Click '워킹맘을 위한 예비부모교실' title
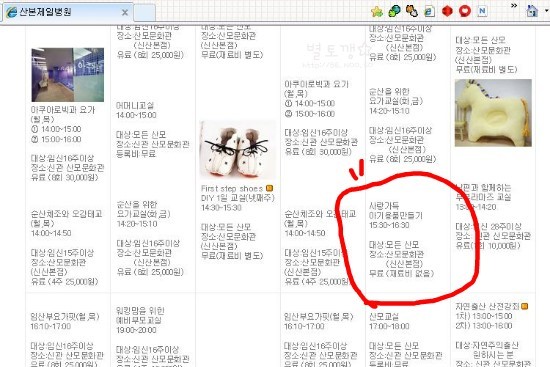 pyautogui.click(x=140, y=315)
